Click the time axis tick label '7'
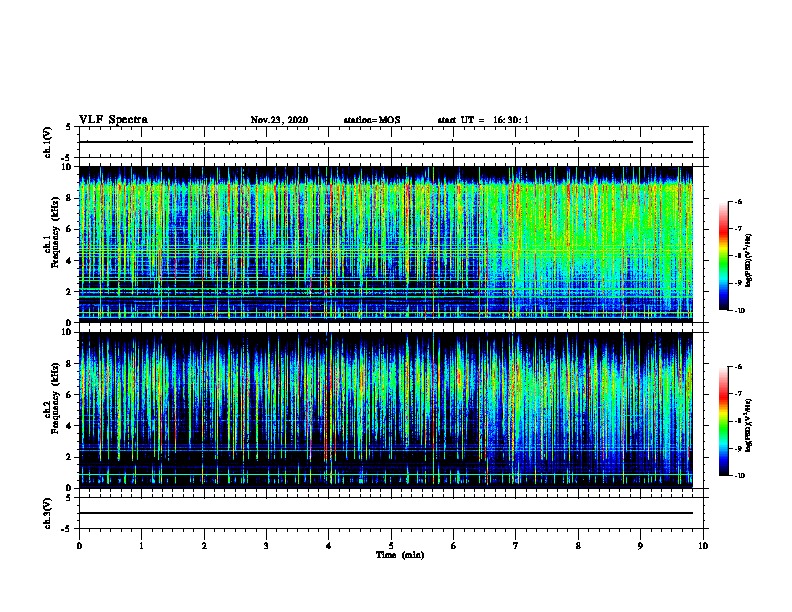The height and width of the screenshot is (612, 792). pos(516,546)
